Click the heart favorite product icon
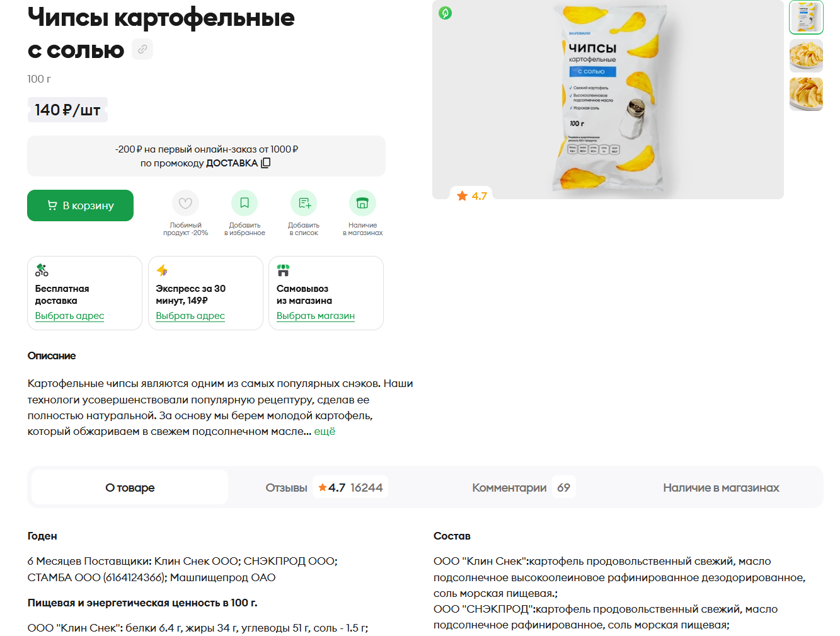 click(185, 203)
